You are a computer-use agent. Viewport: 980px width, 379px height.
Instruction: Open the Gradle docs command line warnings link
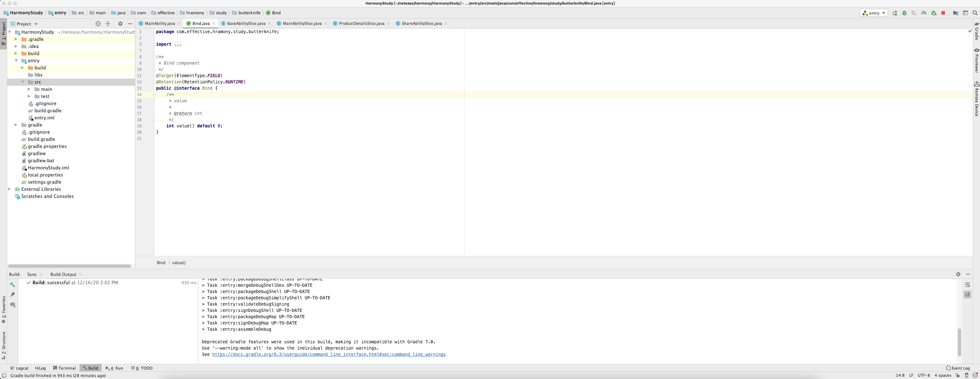[x=329, y=354]
